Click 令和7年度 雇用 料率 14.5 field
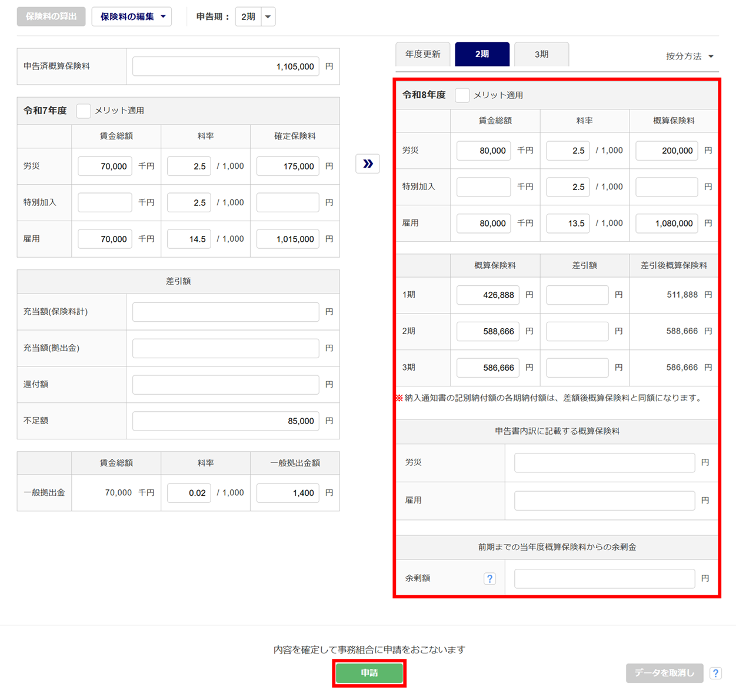Image resolution: width=736 pixels, height=700 pixels. point(189,239)
